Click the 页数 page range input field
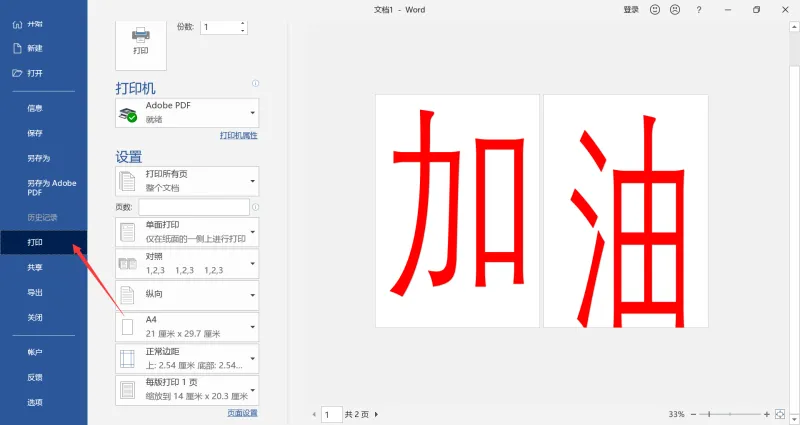Viewport: 800px width, 425px height. point(194,207)
